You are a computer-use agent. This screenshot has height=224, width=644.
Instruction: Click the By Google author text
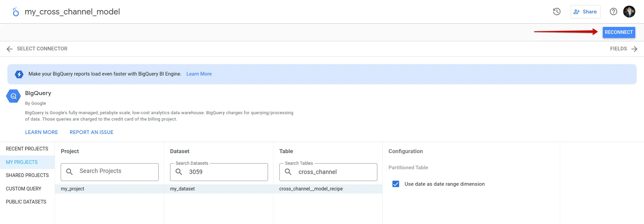click(36, 103)
